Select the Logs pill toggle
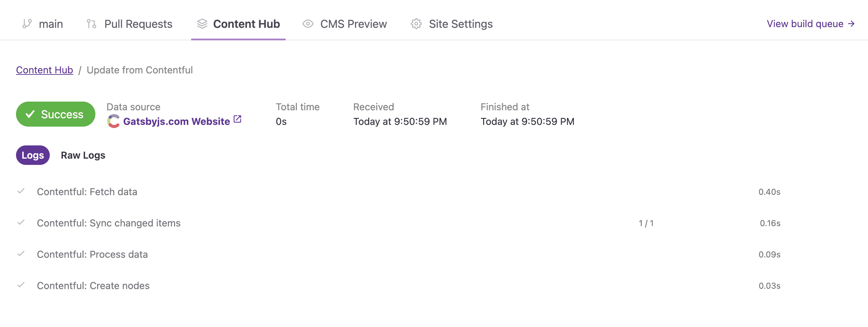The image size is (868, 327). (33, 155)
